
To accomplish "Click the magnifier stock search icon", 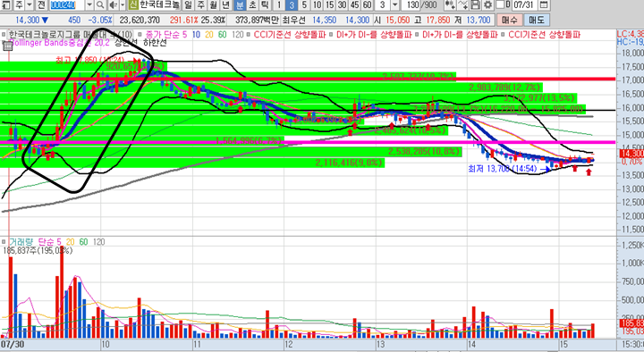I will pyautogui.click(x=100, y=5).
